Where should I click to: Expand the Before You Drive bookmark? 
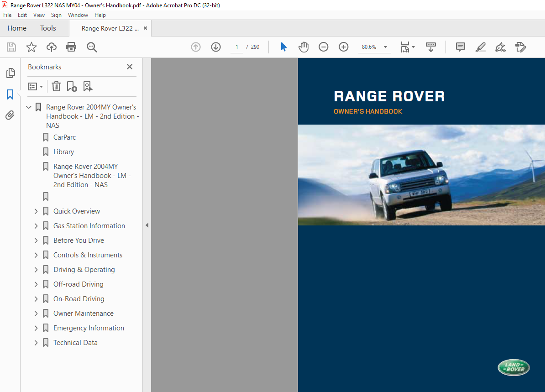coord(36,240)
